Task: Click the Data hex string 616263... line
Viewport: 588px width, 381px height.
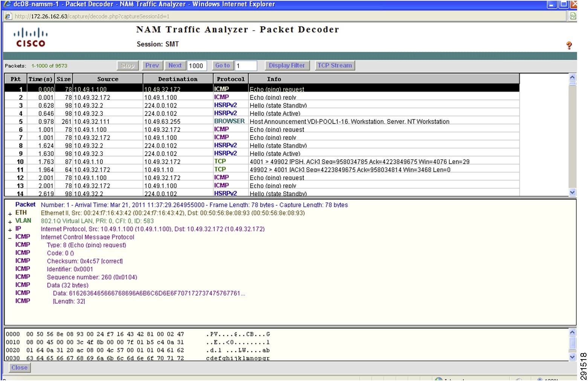Action: pyautogui.click(x=149, y=293)
